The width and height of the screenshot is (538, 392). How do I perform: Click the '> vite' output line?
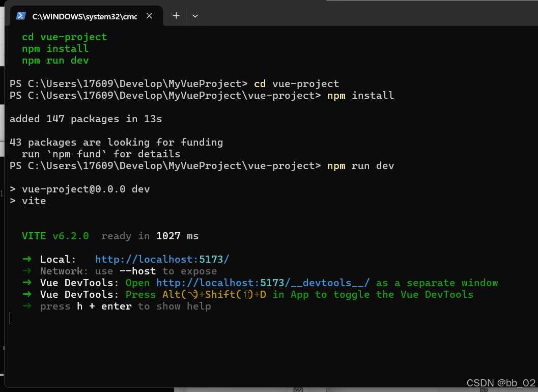[28, 201]
